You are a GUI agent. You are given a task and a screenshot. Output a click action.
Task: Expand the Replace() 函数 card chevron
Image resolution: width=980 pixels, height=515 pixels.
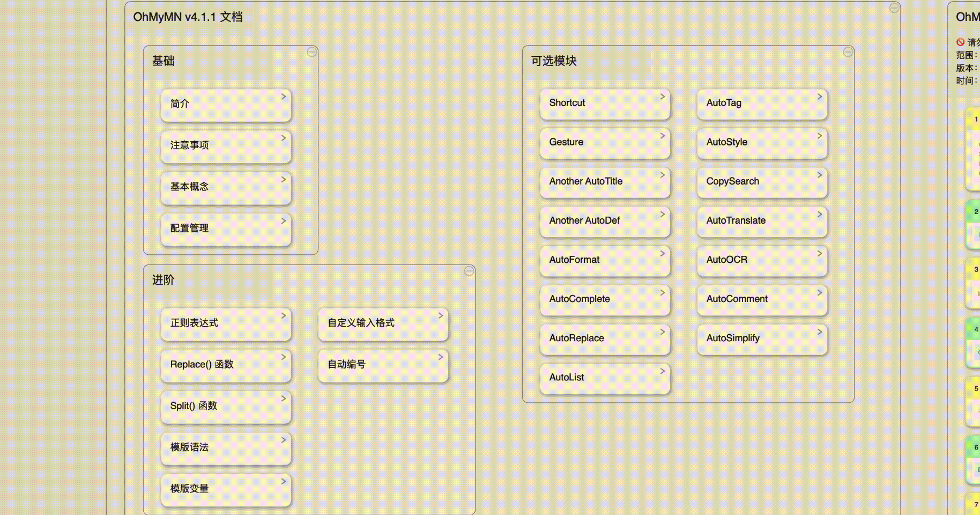[284, 357]
